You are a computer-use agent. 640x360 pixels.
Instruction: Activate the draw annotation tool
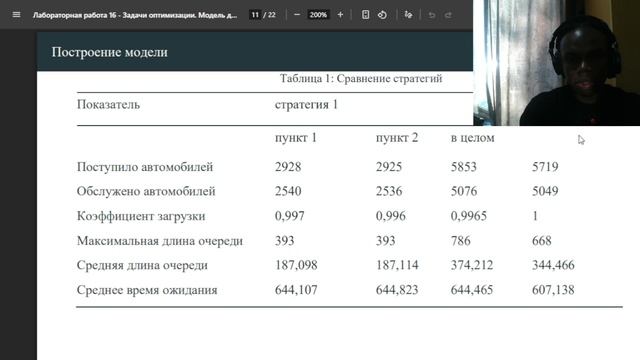click(408, 15)
